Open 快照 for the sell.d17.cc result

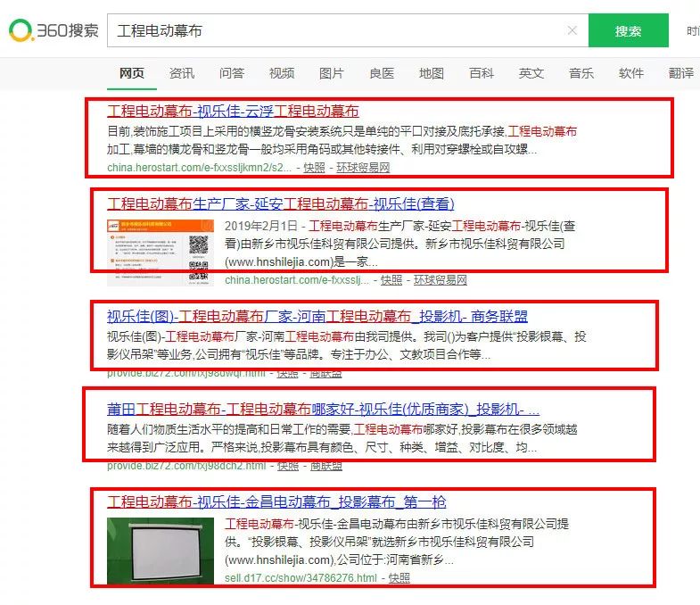[x=399, y=578]
